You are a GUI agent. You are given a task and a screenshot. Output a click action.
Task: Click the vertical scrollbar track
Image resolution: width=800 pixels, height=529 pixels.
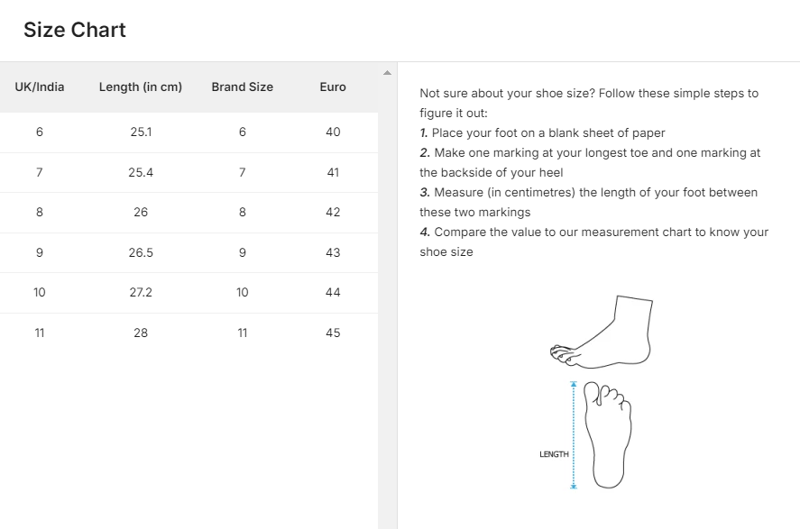[387, 300]
